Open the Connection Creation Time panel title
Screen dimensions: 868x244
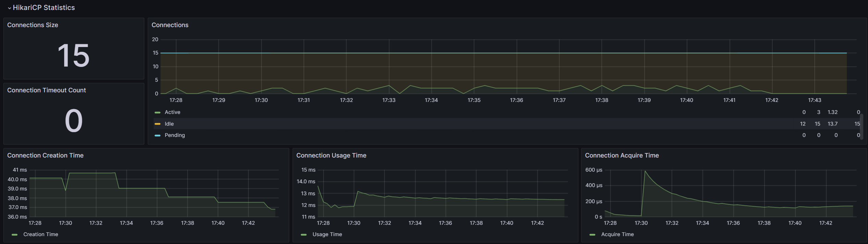pyautogui.click(x=45, y=155)
